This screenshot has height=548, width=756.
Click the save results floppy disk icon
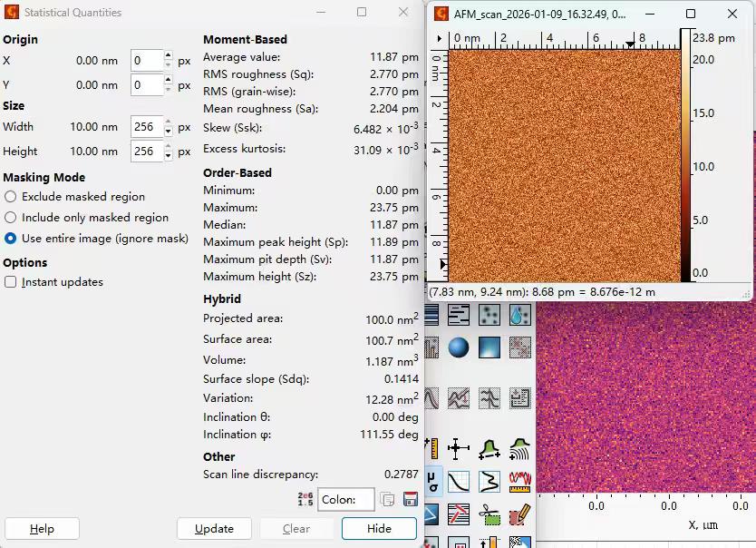tap(410, 500)
